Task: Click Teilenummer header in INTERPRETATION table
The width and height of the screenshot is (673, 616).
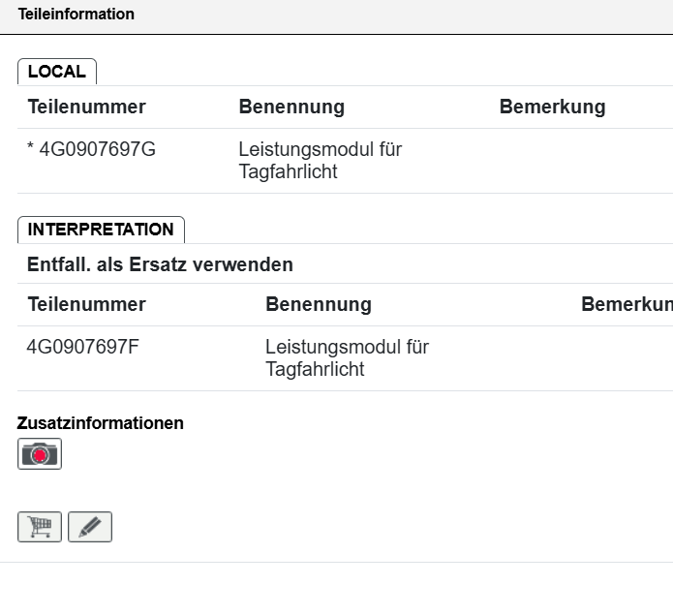Action: click(x=86, y=305)
